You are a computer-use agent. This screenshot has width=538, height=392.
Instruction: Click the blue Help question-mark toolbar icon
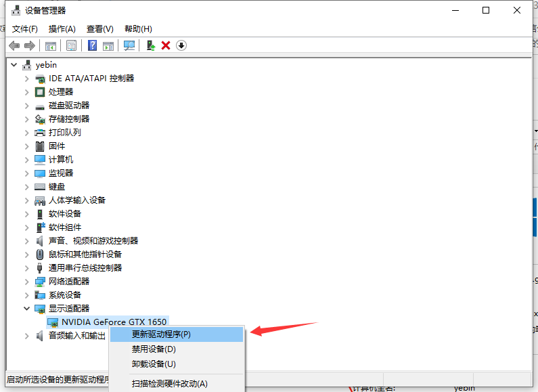(93, 45)
